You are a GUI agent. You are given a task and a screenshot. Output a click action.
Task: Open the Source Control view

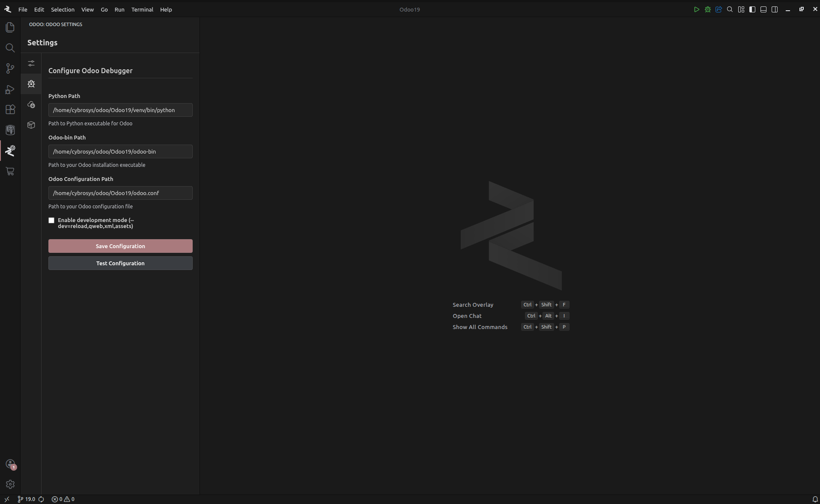click(x=10, y=68)
